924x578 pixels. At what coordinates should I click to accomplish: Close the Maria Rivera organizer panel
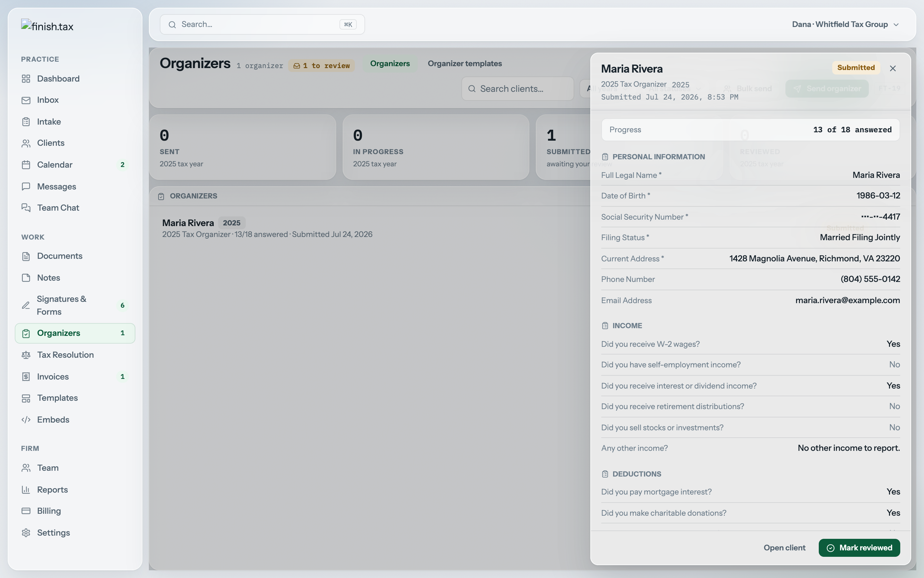point(893,68)
